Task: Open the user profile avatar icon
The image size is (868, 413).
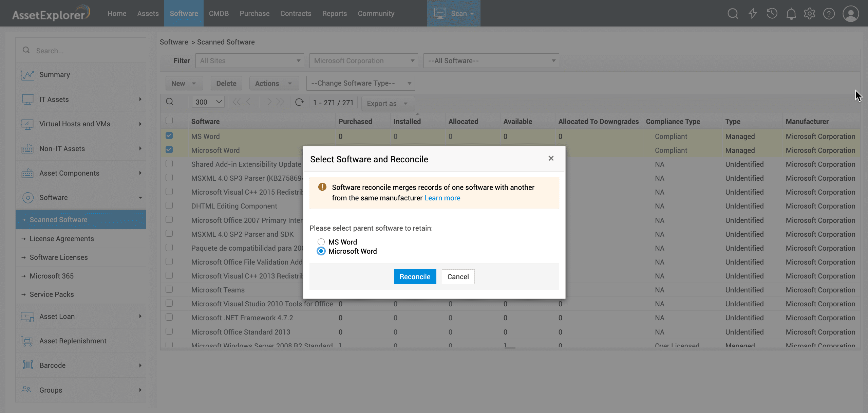Action: [850, 14]
